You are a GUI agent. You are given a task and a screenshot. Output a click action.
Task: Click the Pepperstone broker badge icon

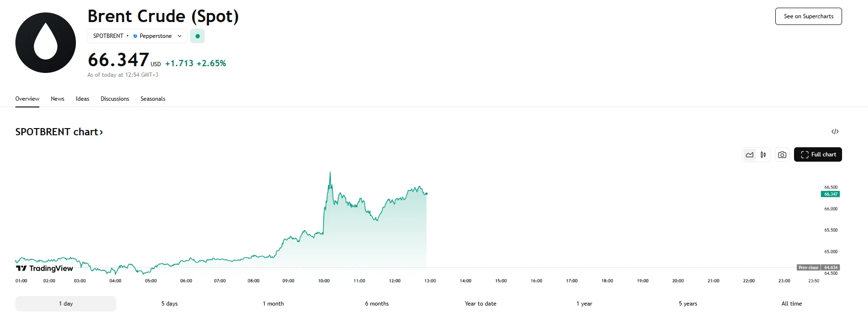(135, 36)
